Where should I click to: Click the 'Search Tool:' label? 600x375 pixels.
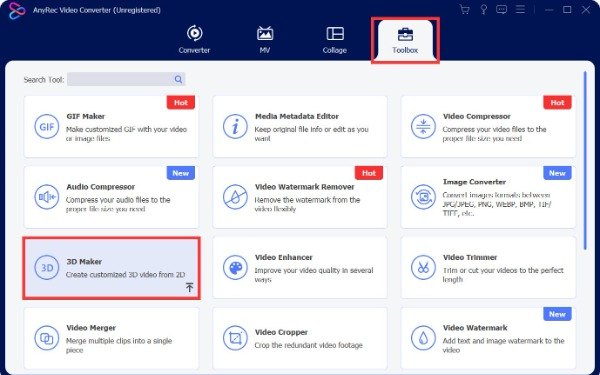44,80
